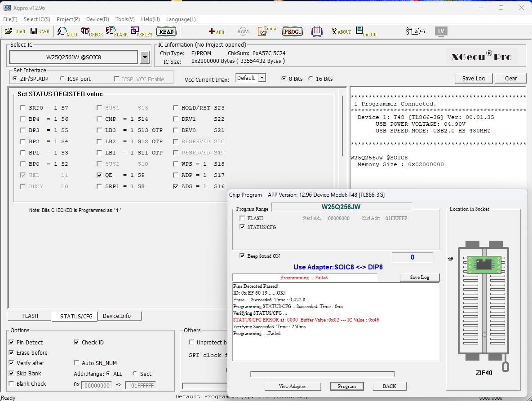Click the chip pin-test toolbar icon
Viewport: 532px width, 401px height.
point(317,31)
